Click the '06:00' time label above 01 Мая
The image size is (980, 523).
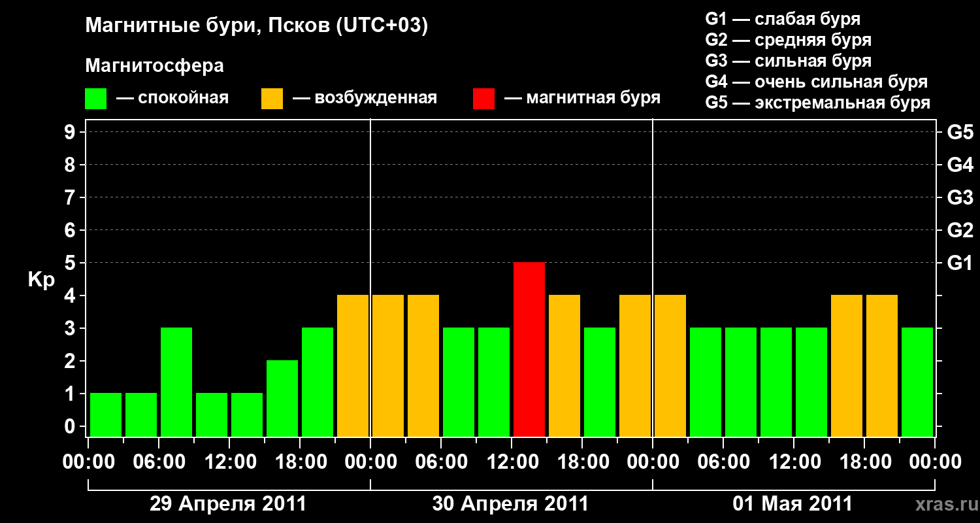[723, 462]
